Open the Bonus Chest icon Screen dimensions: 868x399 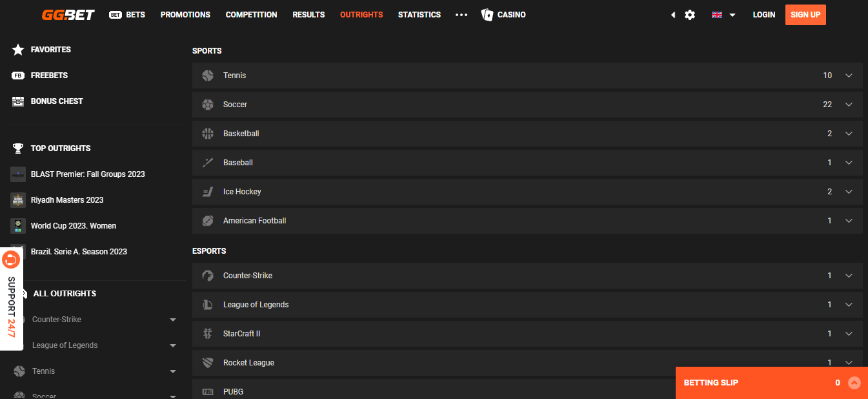tap(18, 101)
